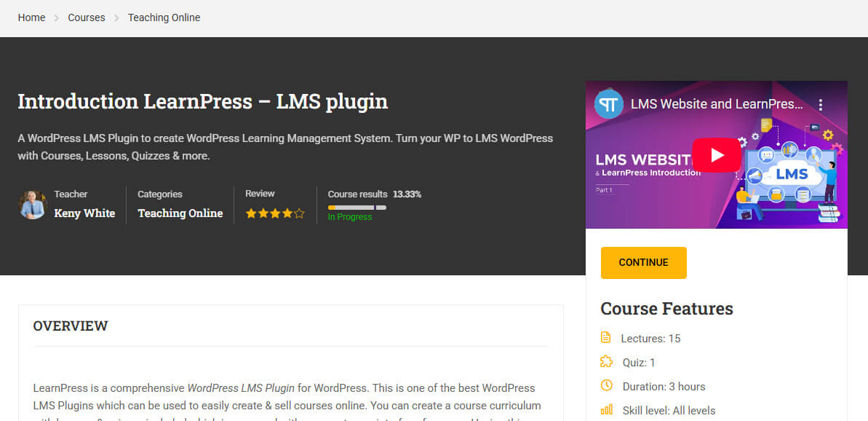Click the Review label
The height and width of the screenshot is (421, 868).
(260, 193)
